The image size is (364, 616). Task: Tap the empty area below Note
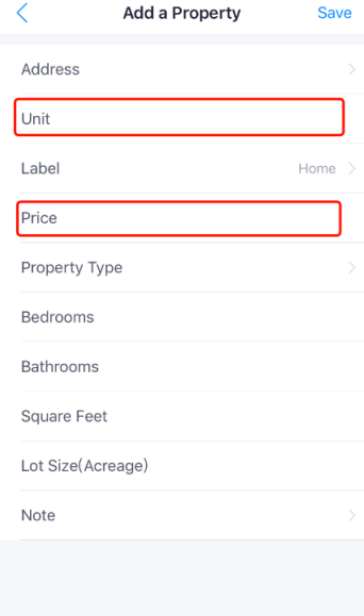click(x=182, y=578)
